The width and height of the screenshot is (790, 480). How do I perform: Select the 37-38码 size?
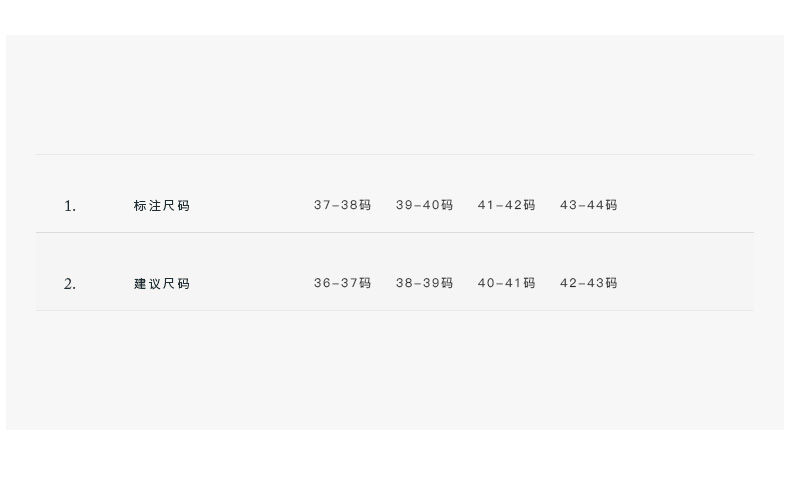[x=342, y=205]
